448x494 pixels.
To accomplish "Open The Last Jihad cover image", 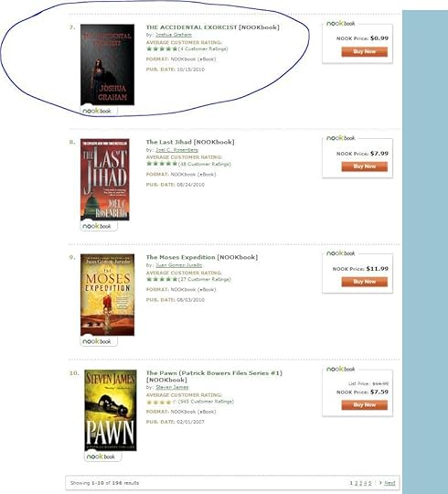I will (105, 179).
